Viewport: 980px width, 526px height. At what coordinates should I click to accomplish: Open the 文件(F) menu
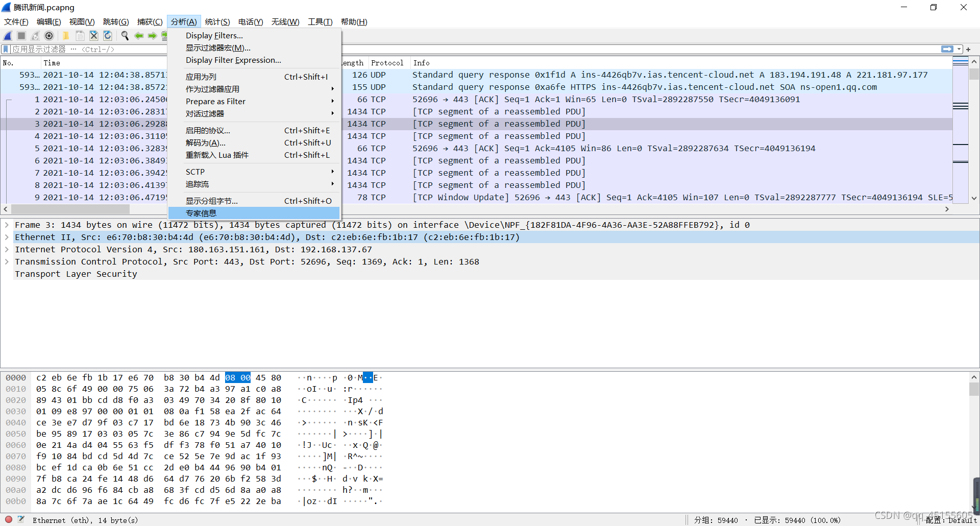16,21
